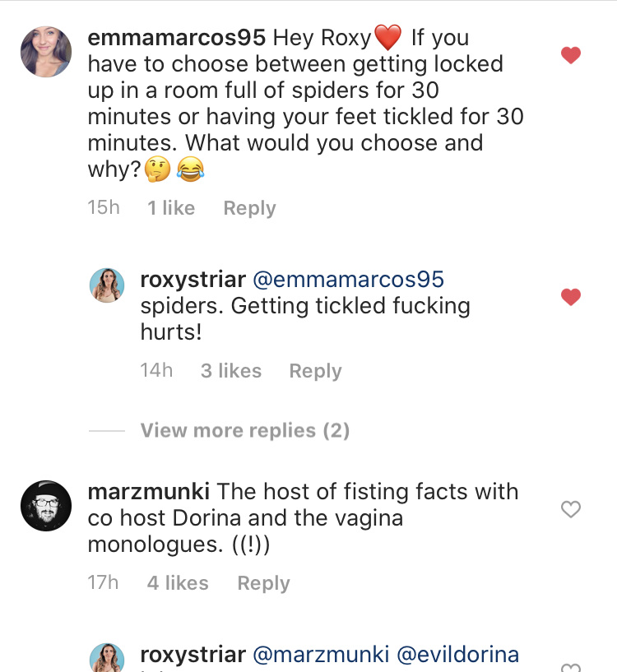The height and width of the screenshot is (672, 617).
Task: Reply to roxystriar's spiders comment
Action: [x=315, y=371]
